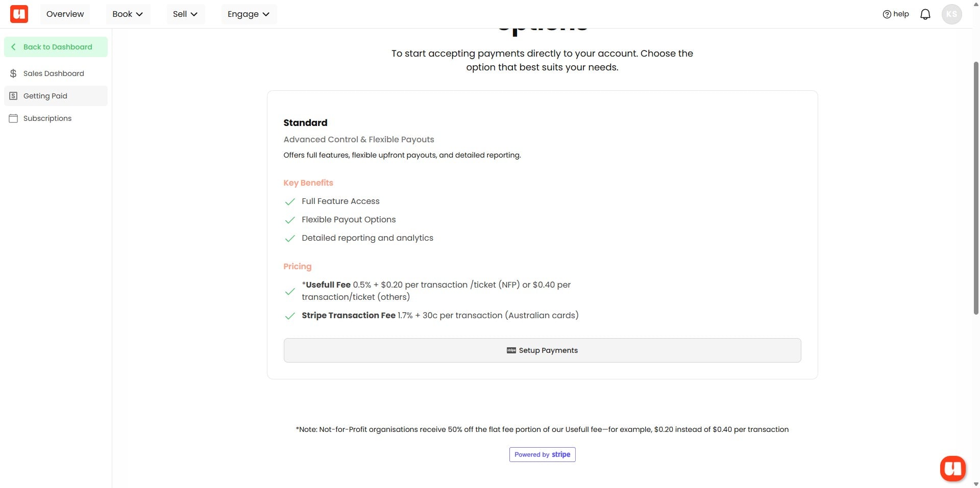Click the scrollbar down arrow
980x488 pixels.
pos(976,484)
